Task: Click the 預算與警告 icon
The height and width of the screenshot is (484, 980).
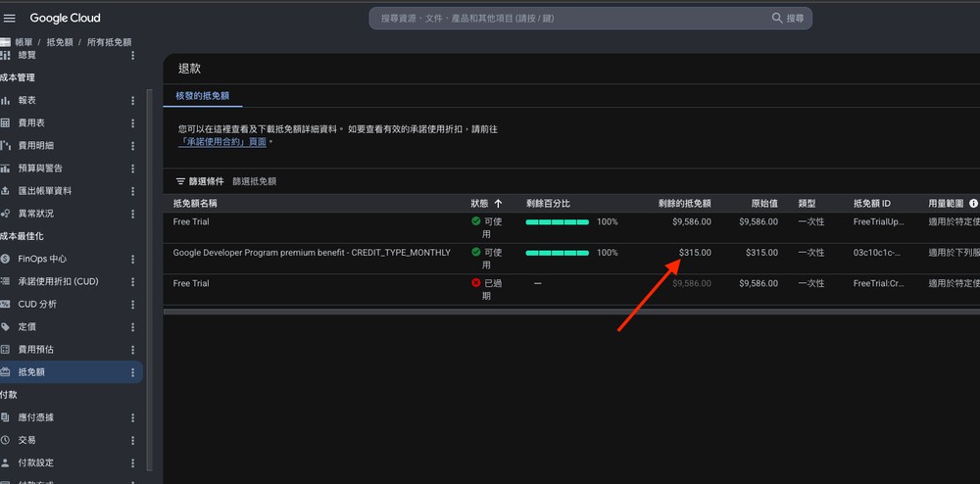Action: point(5,168)
